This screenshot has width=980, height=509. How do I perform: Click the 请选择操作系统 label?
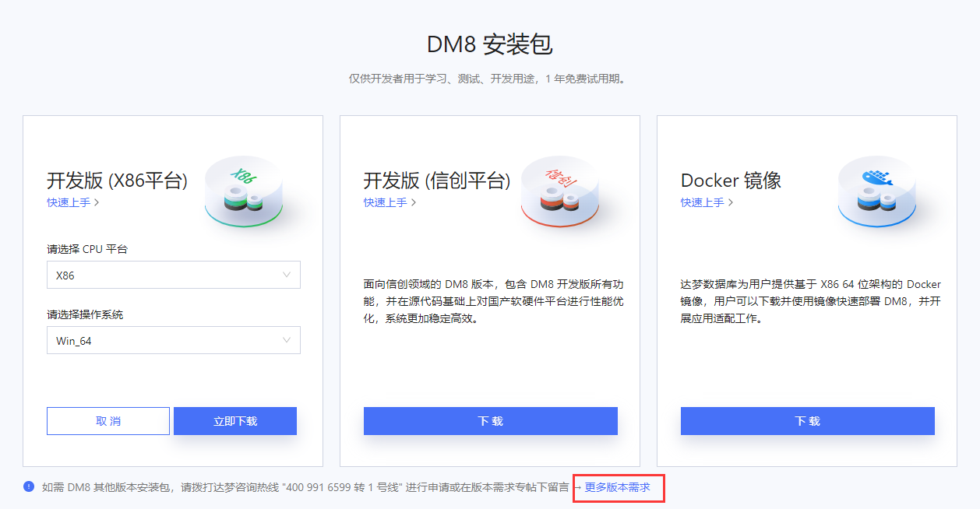[x=85, y=314]
